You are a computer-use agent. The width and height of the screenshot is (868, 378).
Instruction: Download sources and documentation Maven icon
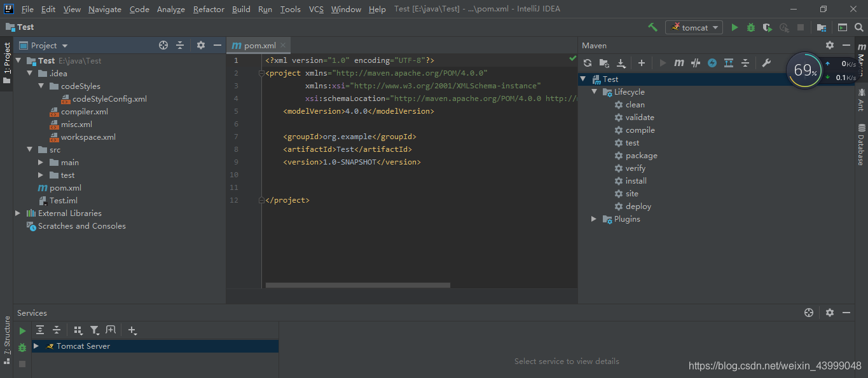[x=621, y=63]
